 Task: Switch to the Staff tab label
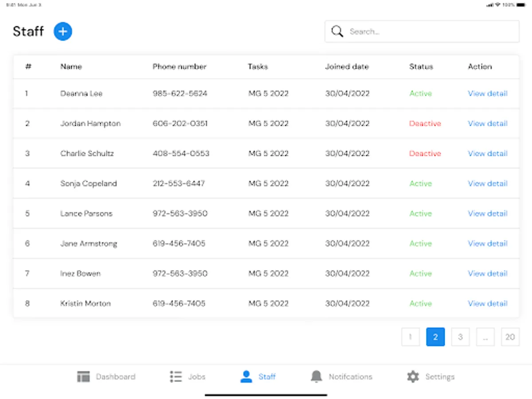(267, 377)
